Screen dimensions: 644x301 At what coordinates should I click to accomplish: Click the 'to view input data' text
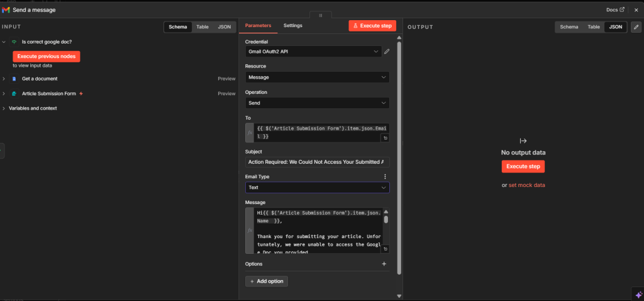tap(33, 65)
